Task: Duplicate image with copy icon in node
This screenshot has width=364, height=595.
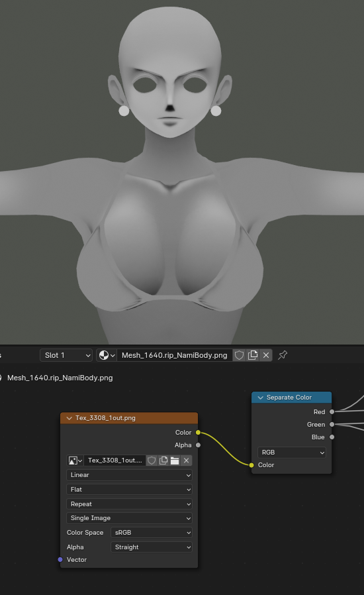Action: 163,460
